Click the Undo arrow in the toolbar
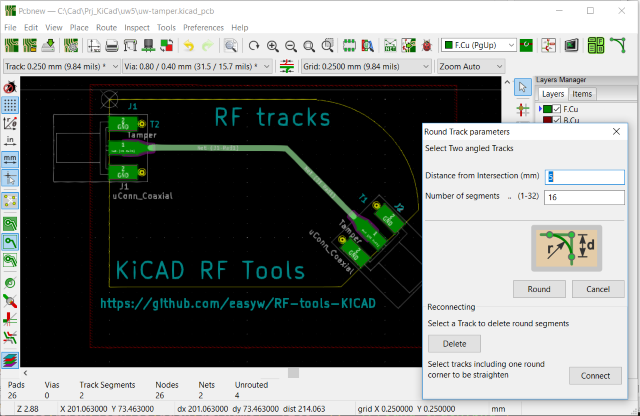 coord(190,46)
